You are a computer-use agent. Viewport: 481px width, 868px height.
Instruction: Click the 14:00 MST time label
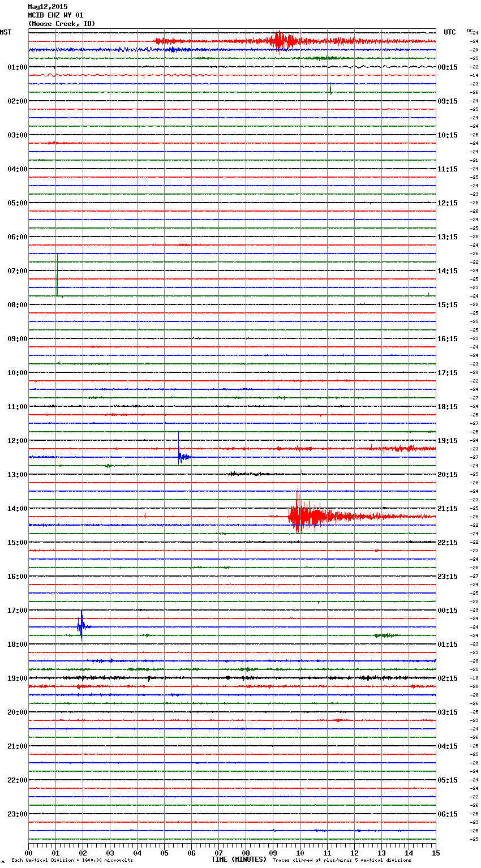click(x=18, y=509)
